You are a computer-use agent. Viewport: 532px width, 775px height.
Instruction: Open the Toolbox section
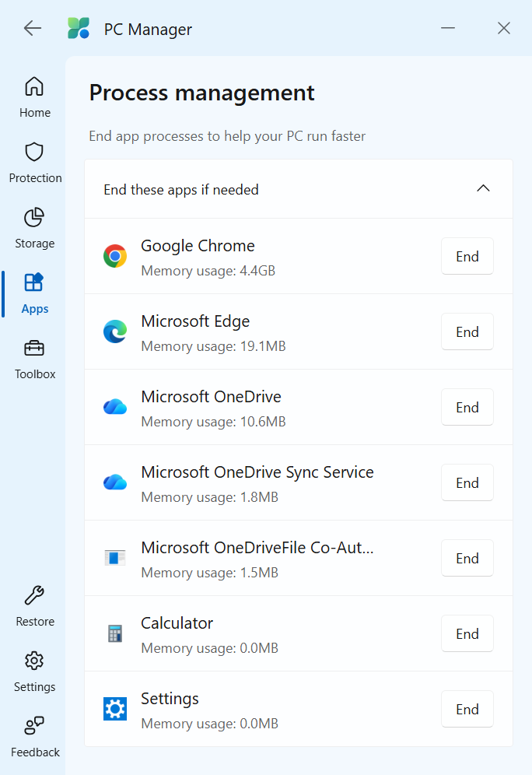point(35,359)
